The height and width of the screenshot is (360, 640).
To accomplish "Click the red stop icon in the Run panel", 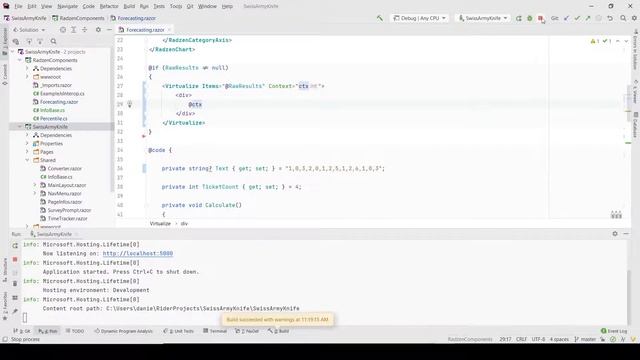I will pos(15,259).
